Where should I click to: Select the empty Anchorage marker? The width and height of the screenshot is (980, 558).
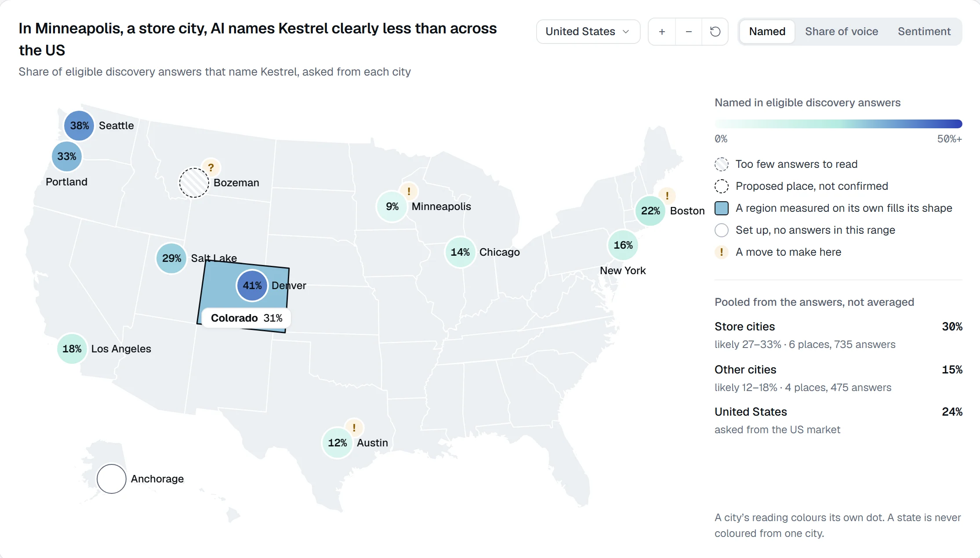112,479
